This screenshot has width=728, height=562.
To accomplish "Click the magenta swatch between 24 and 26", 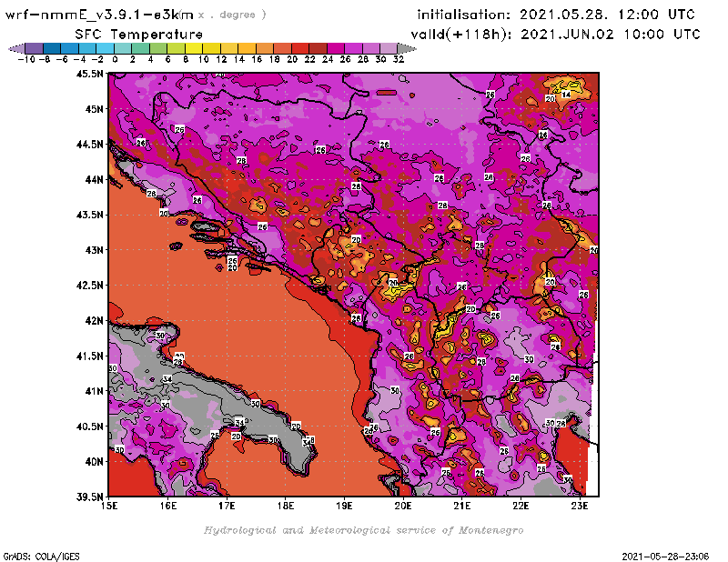I will pos(336,48).
